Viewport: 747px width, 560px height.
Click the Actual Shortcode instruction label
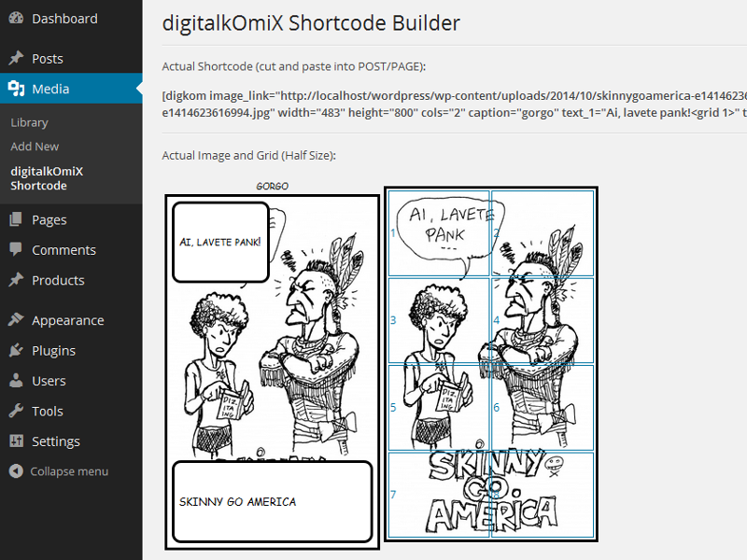(293, 66)
